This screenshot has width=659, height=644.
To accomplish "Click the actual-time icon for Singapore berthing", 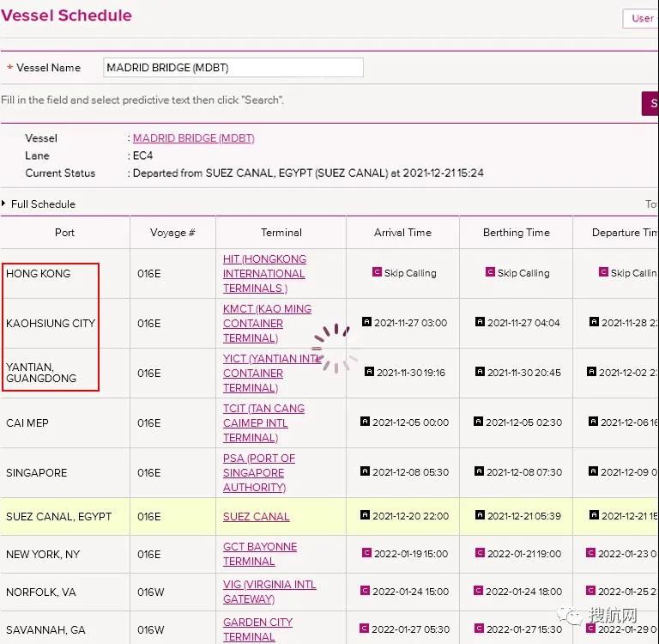I will click(x=480, y=471).
